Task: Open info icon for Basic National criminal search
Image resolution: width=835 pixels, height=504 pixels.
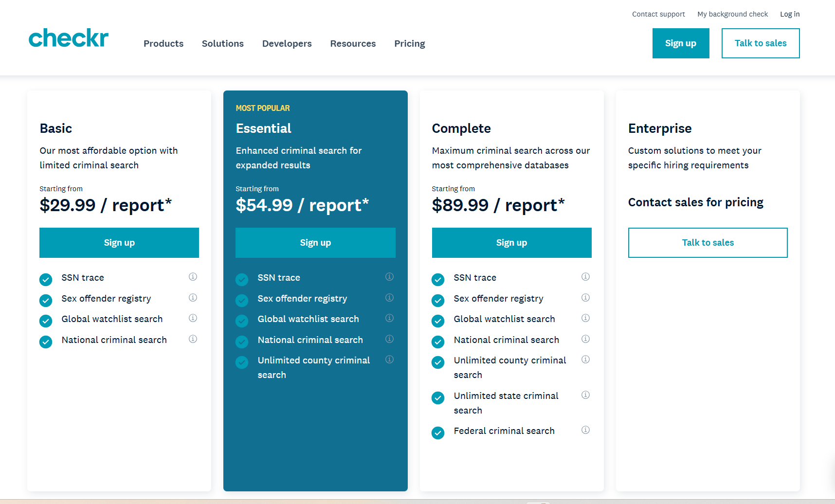Action: tap(193, 339)
